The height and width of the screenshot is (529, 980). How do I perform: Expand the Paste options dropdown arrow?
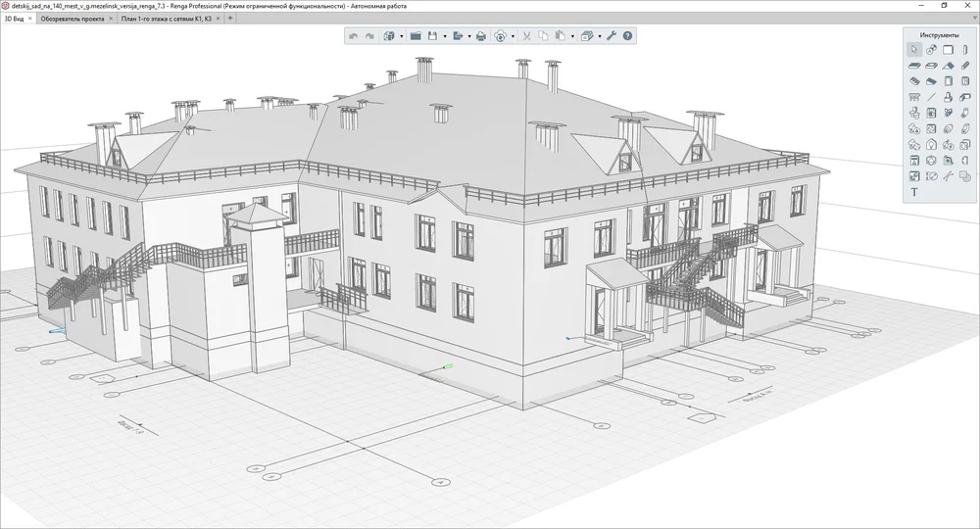tap(571, 36)
